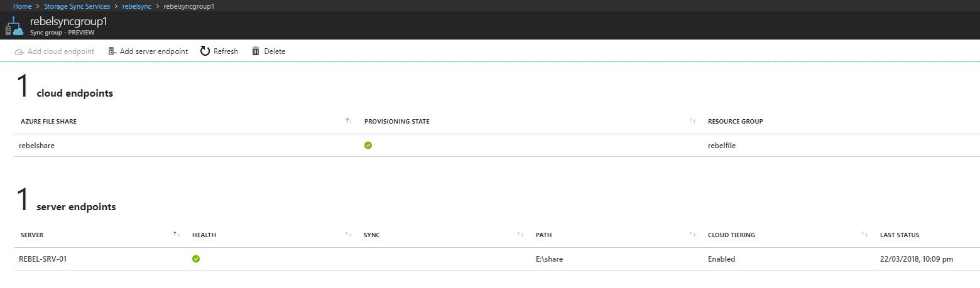Click the sync group resource icon
The width and height of the screenshot is (980, 288).
click(x=14, y=27)
